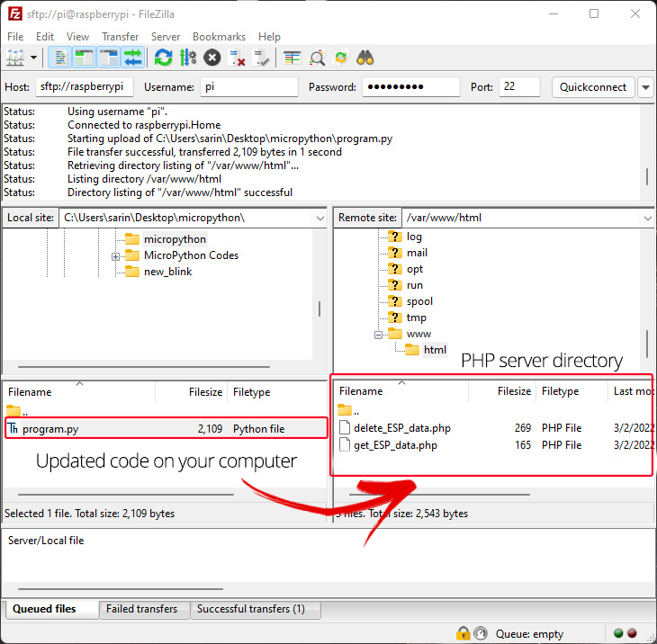Open the Site Manager icon

click(x=15, y=58)
